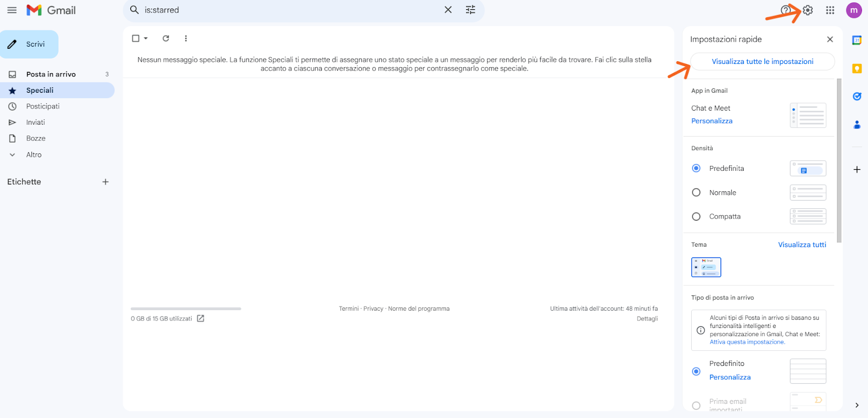This screenshot has height=418, width=868.
Task: Open Termini link in footer
Action: point(349,308)
